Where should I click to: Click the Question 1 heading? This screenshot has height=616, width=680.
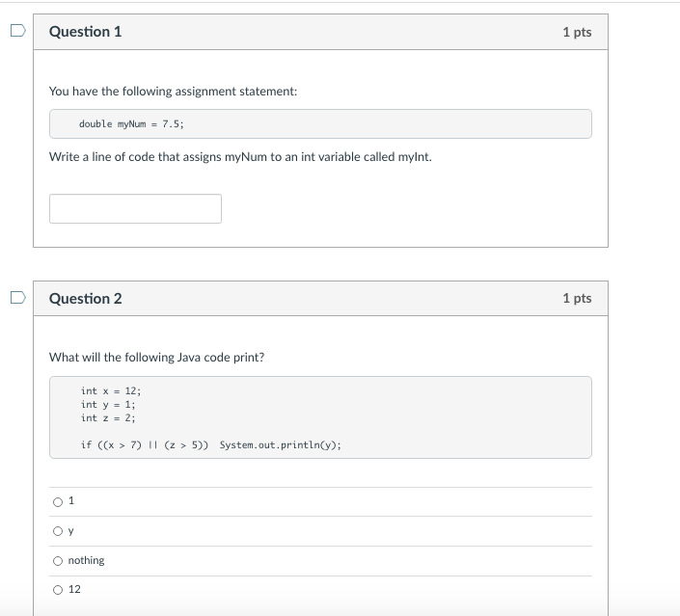click(86, 32)
